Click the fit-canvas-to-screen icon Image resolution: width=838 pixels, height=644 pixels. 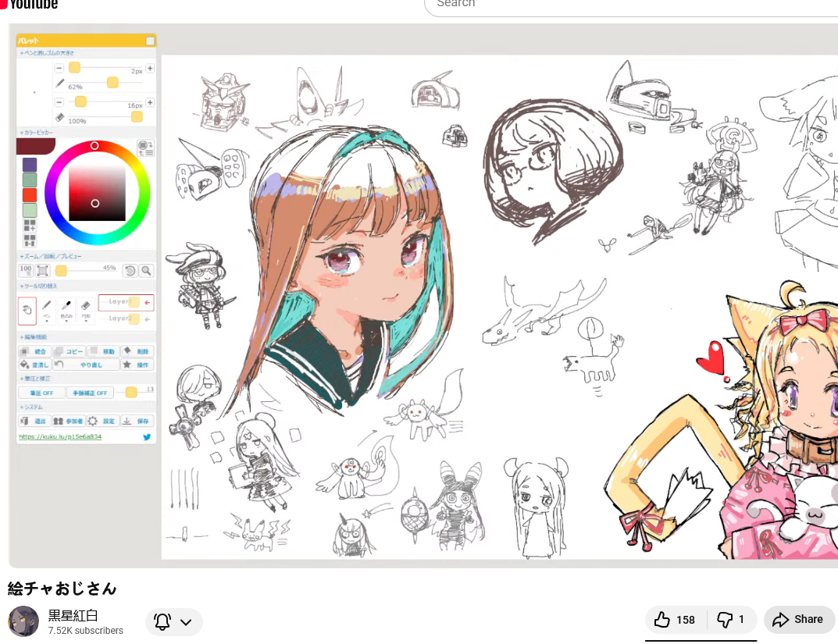click(x=42, y=270)
